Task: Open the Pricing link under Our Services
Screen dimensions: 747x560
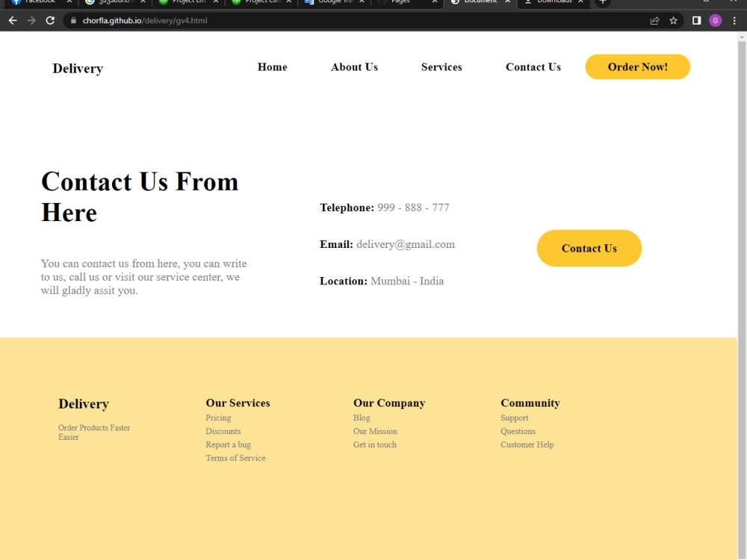Action: [x=218, y=417]
